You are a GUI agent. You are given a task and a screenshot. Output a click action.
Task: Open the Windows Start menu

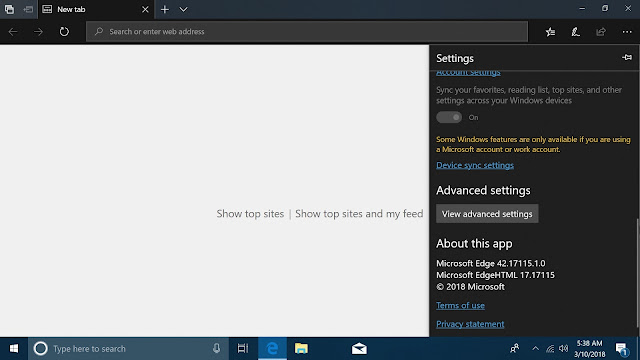click(13, 349)
